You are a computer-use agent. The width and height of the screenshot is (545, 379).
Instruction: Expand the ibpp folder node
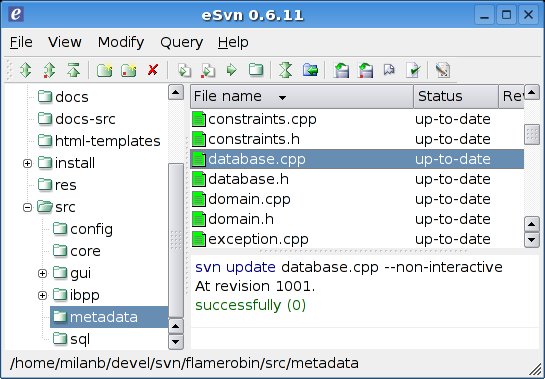[42, 295]
